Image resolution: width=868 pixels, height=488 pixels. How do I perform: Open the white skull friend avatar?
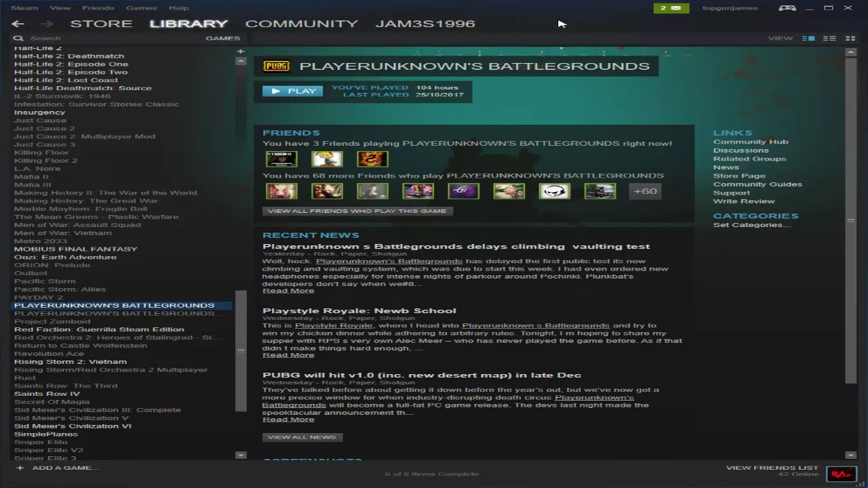[555, 191]
